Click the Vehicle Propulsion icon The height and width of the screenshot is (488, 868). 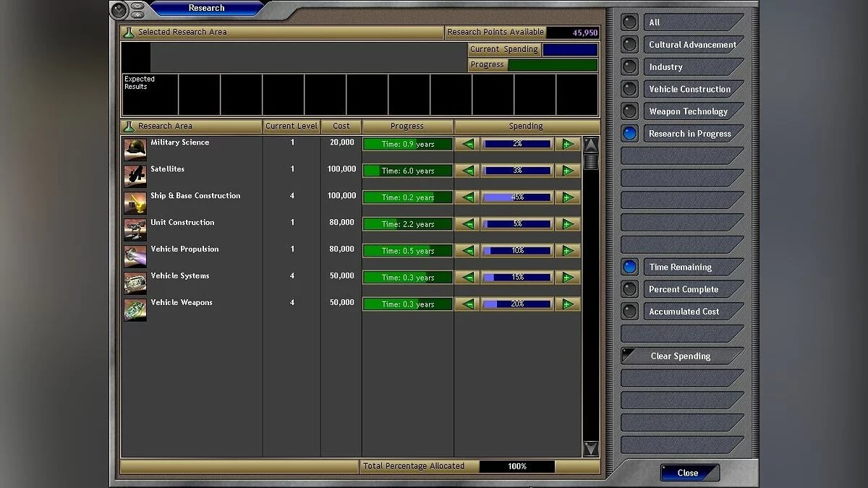coord(135,256)
